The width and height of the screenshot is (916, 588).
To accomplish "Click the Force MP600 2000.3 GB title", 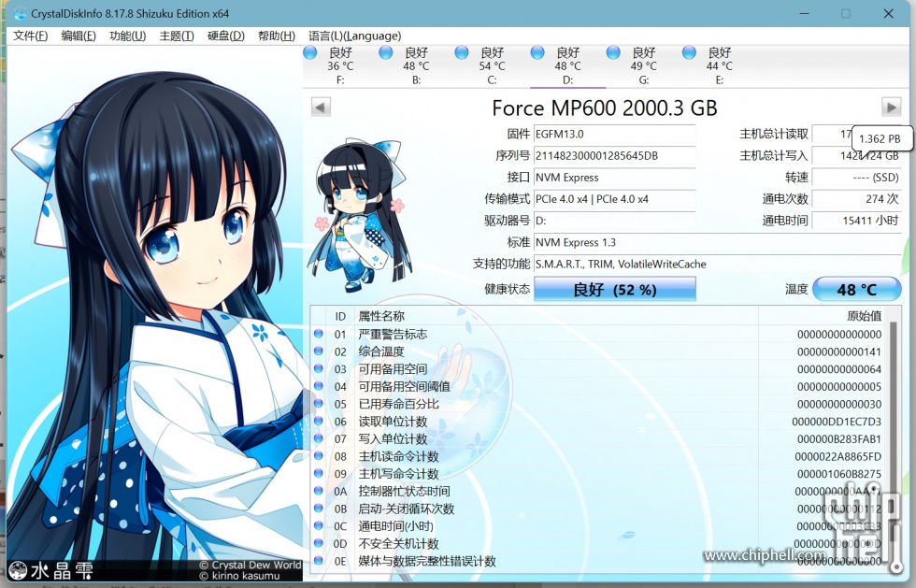I will point(605,108).
